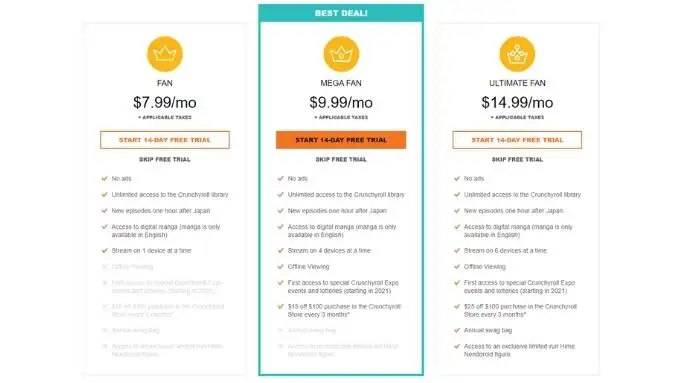Image resolution: width=680 pixels, height=383 pixels.
Task: Click the Fan plan crown icon
Action: point(165,54)
